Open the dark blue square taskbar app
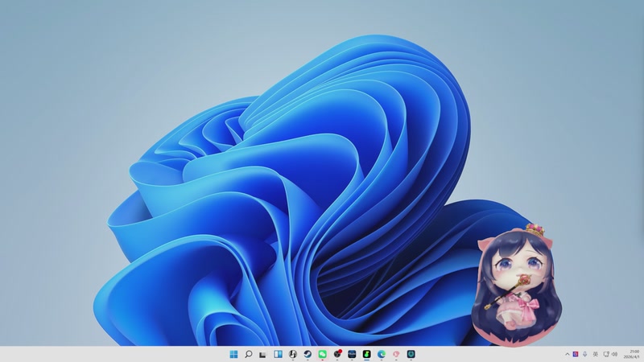This screenshot has height=362, width=644. click(x=352, y=354)
